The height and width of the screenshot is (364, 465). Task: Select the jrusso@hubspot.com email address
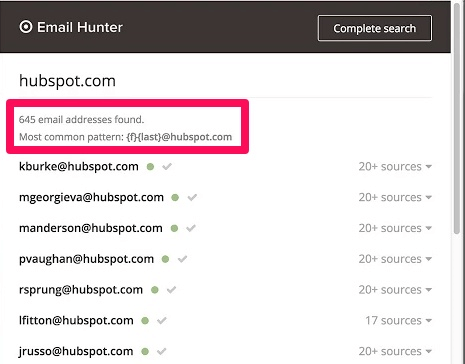pos(76,351)
